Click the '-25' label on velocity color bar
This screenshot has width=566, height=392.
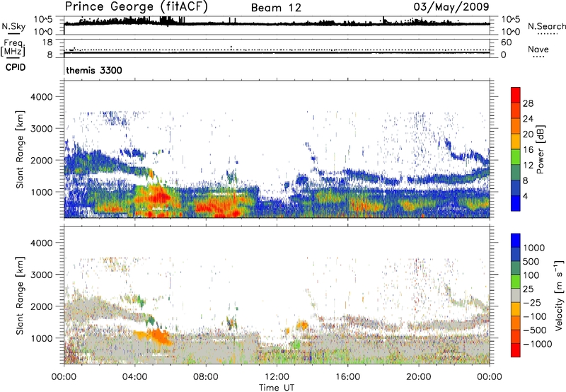[531, 303]
